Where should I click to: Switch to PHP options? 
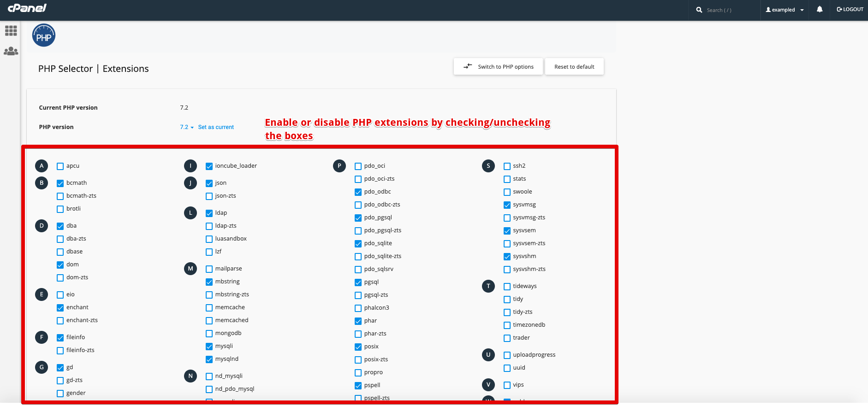[499, 67]
